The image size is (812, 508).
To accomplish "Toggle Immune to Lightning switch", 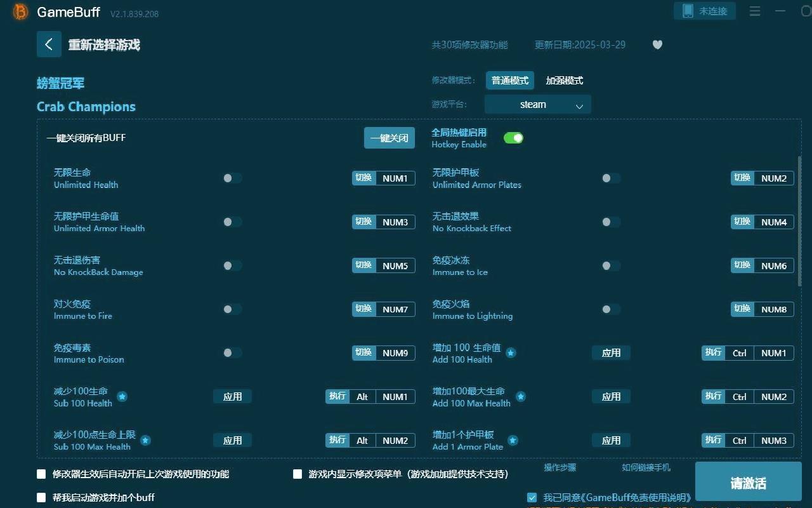I will pos(611,309).
